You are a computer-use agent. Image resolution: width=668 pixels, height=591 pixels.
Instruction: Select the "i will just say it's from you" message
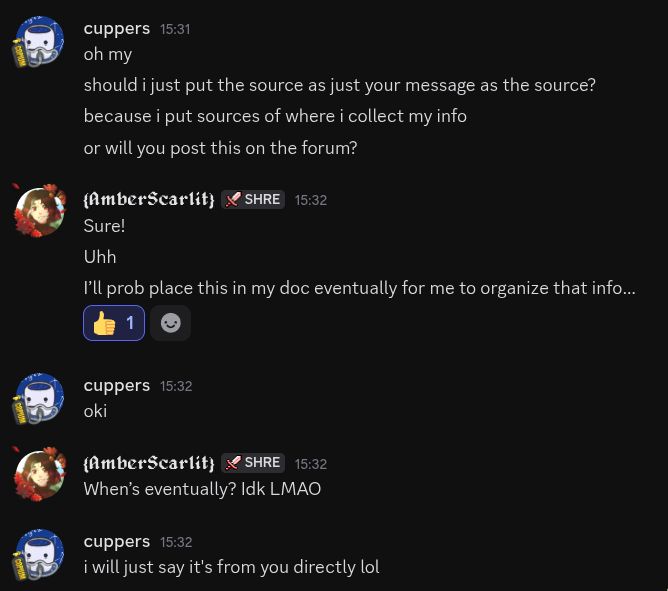(231, 567)
